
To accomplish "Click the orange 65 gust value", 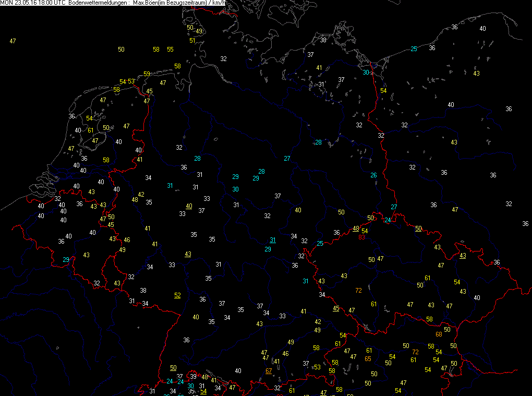I will (368, 358).
